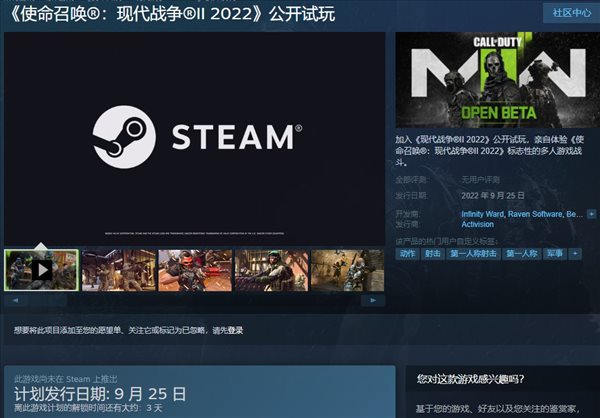Open the Infinity Ward developer link
The height and width of the screenshot is (418, 600).
point(483,214)
